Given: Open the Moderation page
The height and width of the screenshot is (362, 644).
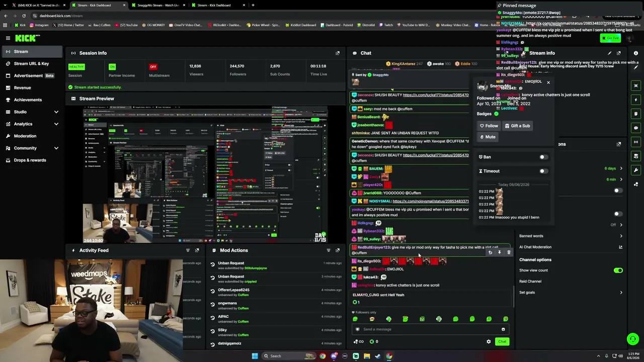Looking at the screenshot, I should (x=32, y=136).
